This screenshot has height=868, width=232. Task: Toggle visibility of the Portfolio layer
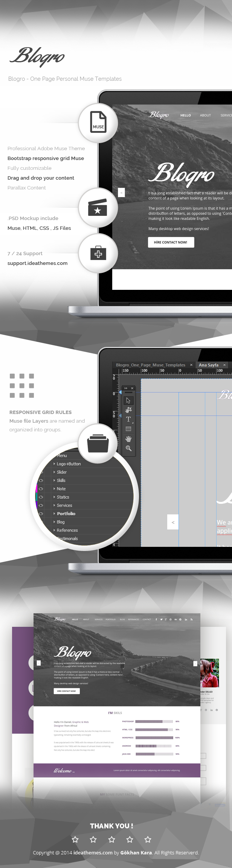[41, 514]
